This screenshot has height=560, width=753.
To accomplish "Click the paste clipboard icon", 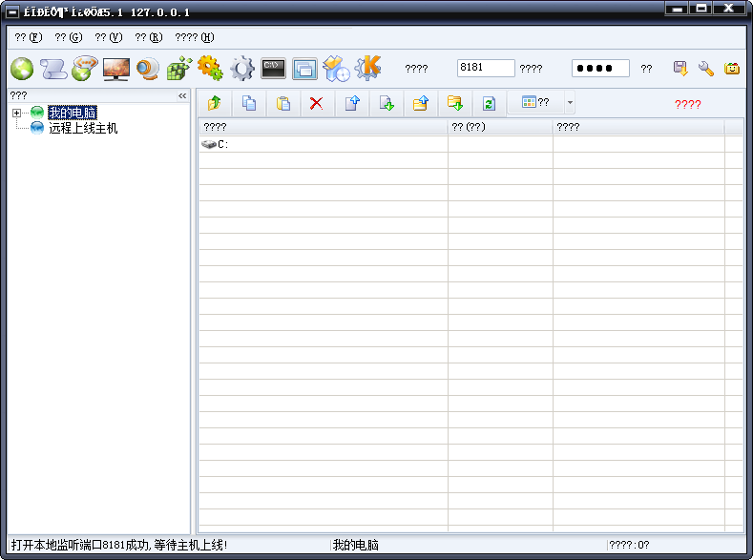I will click(x=282, y=103).
